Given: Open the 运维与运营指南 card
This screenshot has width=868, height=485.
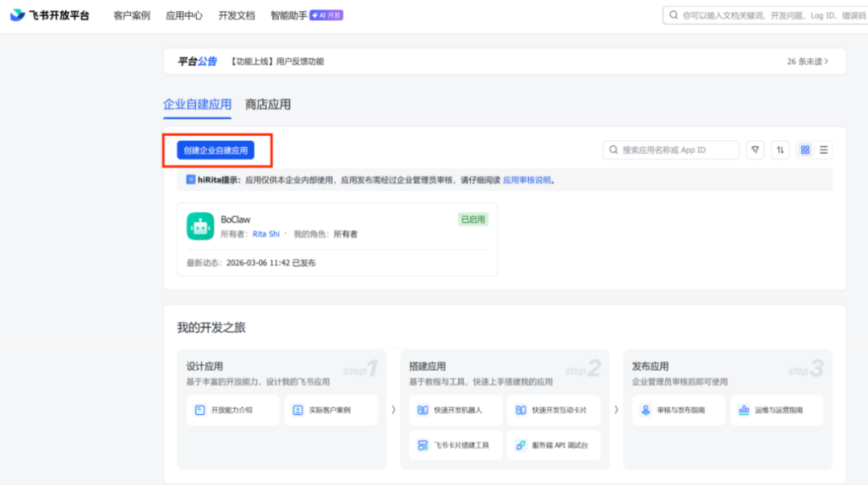Looking at the screenshot, I should (776, 410).
